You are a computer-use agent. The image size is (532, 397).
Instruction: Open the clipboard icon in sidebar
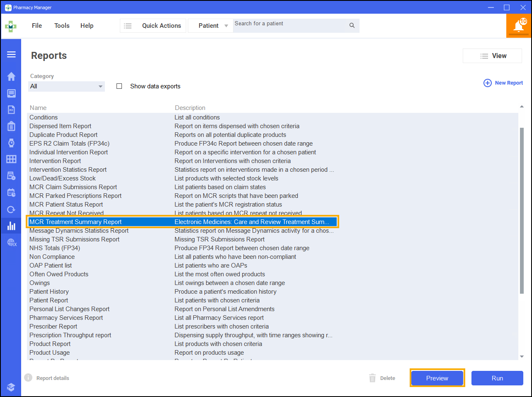(x=11, y=126)
